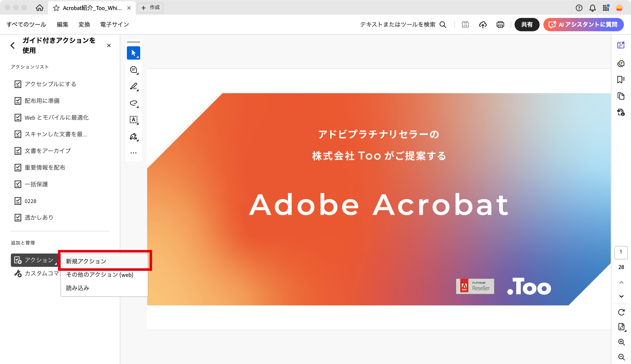The width and height of the screenshot is (631, 364).
Task: Click the zoom in magnifier icon
Action: pyautogui.click(x=621, y=342)
